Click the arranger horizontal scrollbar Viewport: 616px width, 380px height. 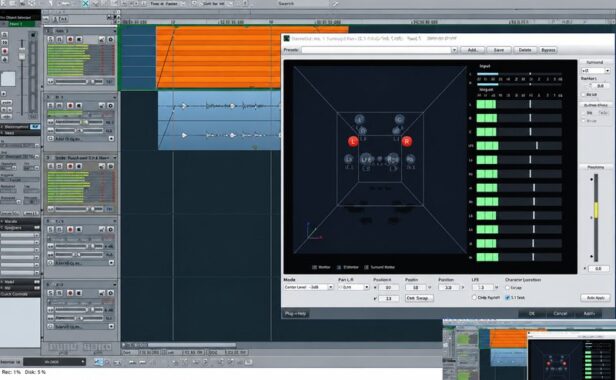point(192,345)
